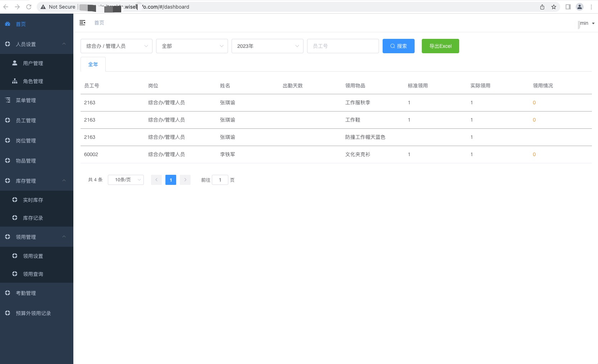598x364 pixels.
Task: Click the 考勤管理 sidebar icon
Action: click(x=8, y=293)
